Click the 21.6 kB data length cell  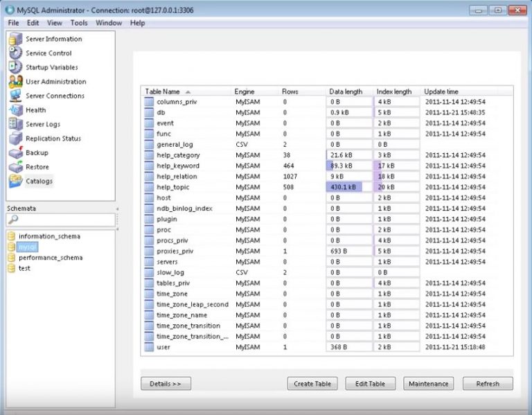click(349, 155)
